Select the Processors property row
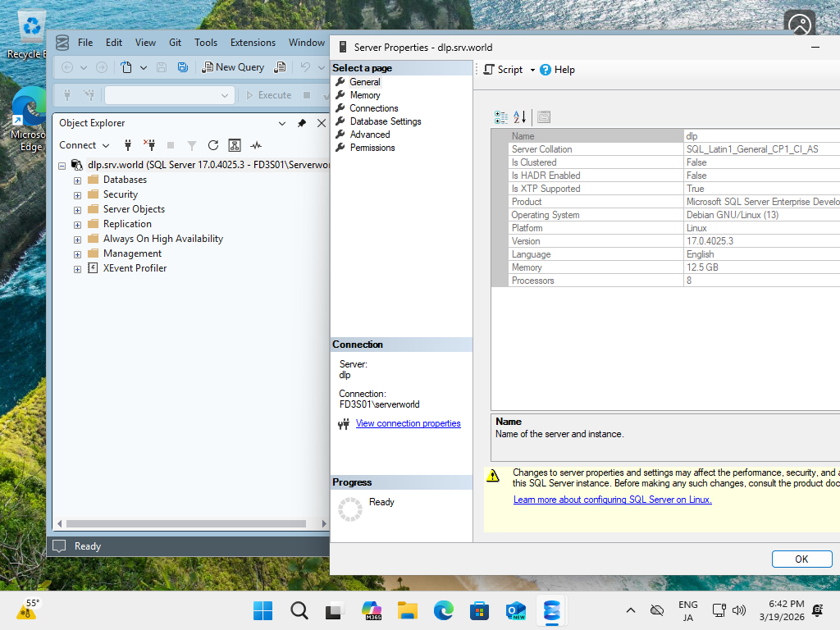Viewport: 840px width, 630px height. [674, 281]
